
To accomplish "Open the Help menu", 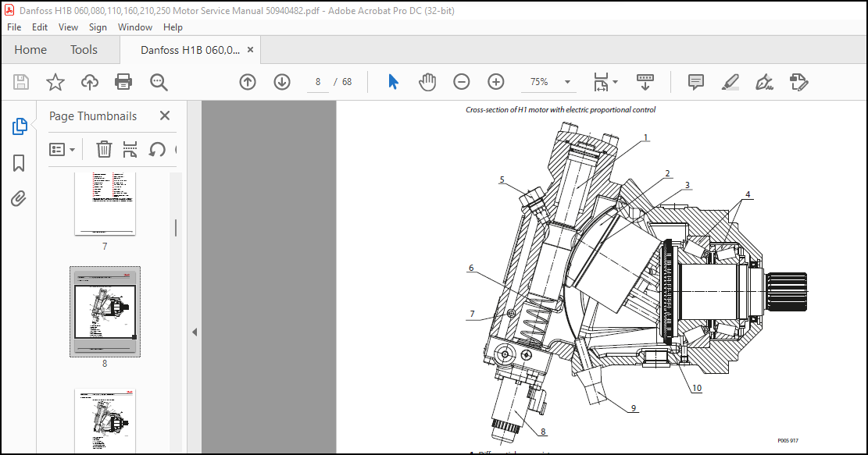I will (173, 27).
